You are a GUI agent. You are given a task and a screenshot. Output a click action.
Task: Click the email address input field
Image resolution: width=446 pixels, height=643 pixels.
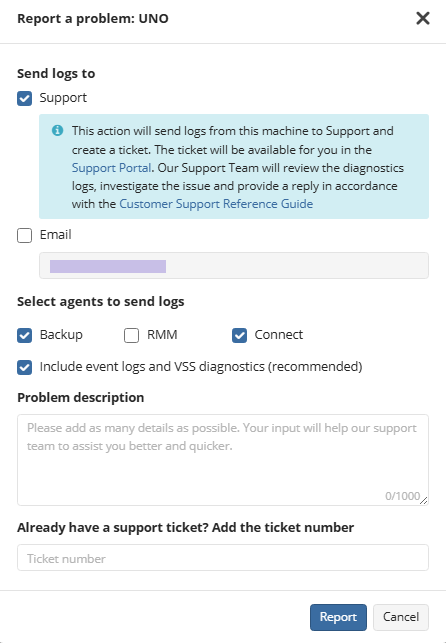(x=234, y=266)
